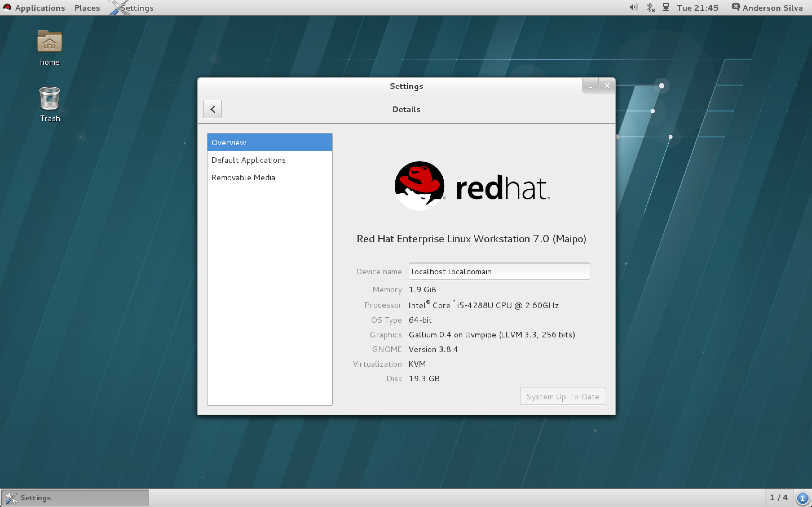Click the Device name text field
The width and height of the screenshot is (812, 507).
[499, 271]
